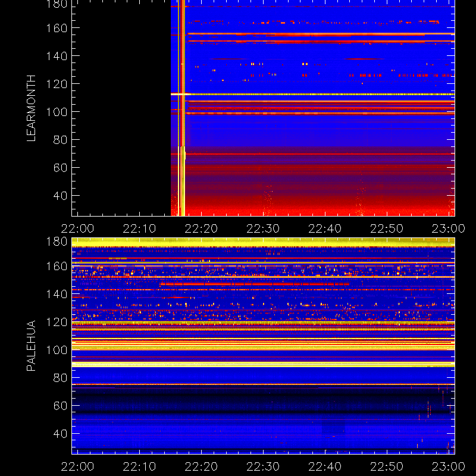Pick the 160 tick label on Palehua axis
The width and height of the screenshot is (476, 476).
(x=57, y=267)
